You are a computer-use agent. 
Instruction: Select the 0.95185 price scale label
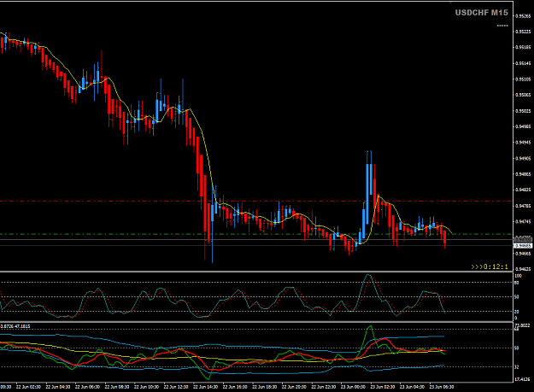pos(524,48)
